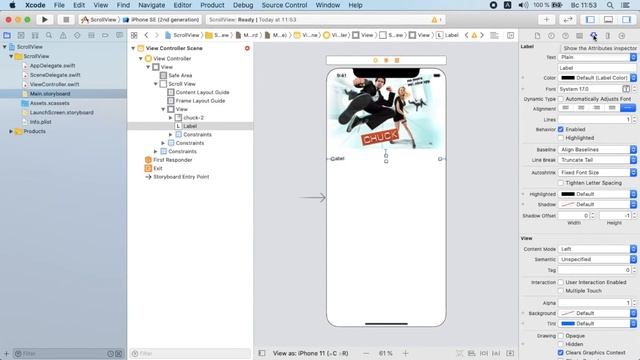Open the Semantic Unspecified dropdown
This screenshot has width=640, height=360.
(597, 259)
